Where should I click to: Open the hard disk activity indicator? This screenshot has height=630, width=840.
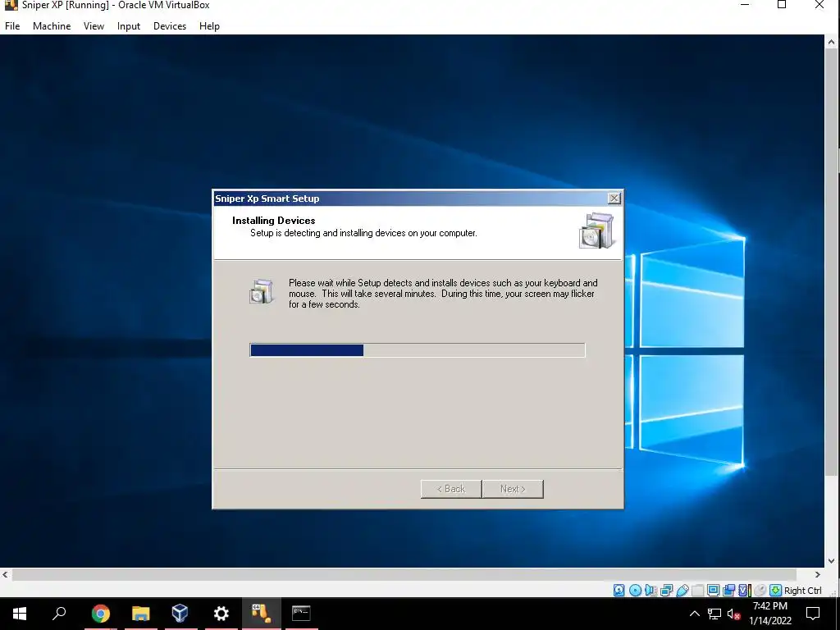[x=619, y=591]
